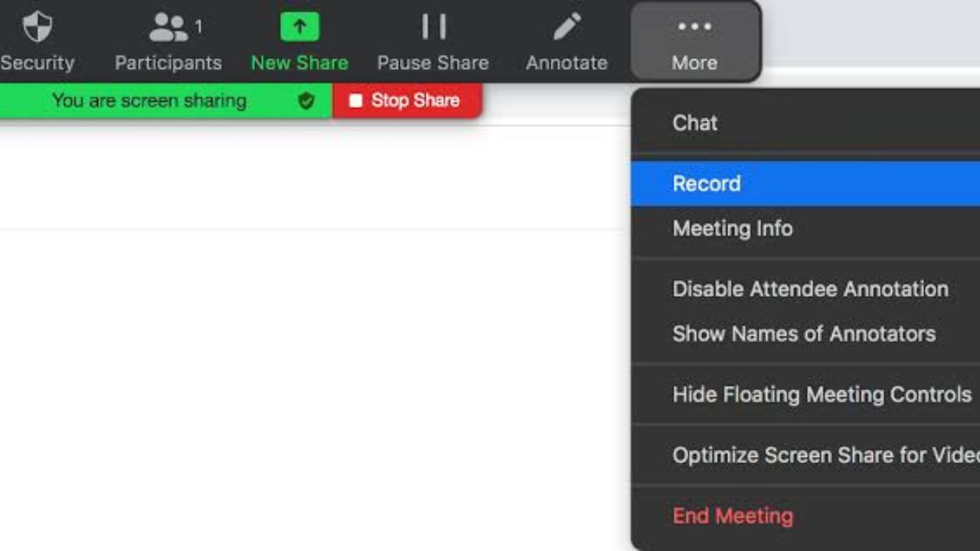Click the white square stop icon
The image size is (980, 551).
(x=355, y=101)
